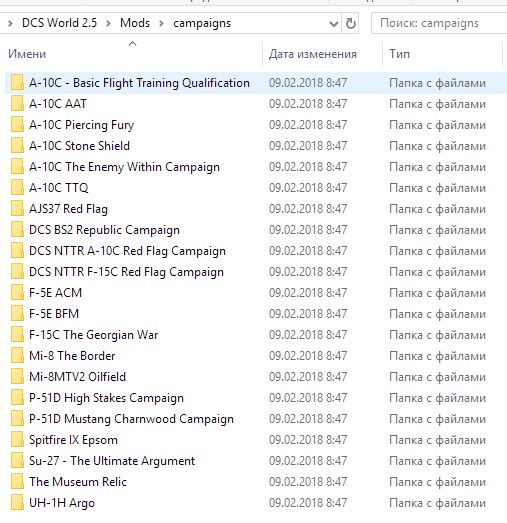The image size is (507, 523).
Task: Expand the chevron between Mods and campaigns
Action: [x=161, y=23]
